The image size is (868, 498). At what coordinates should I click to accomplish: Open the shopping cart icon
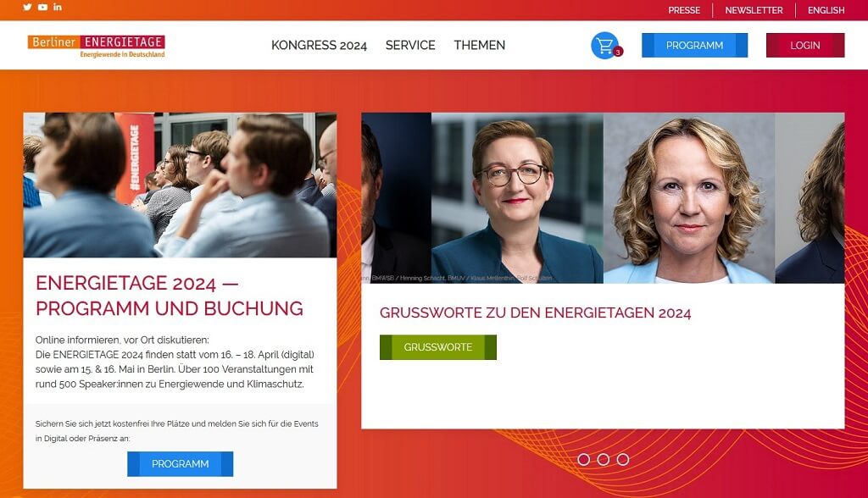(x=606, y=46)
